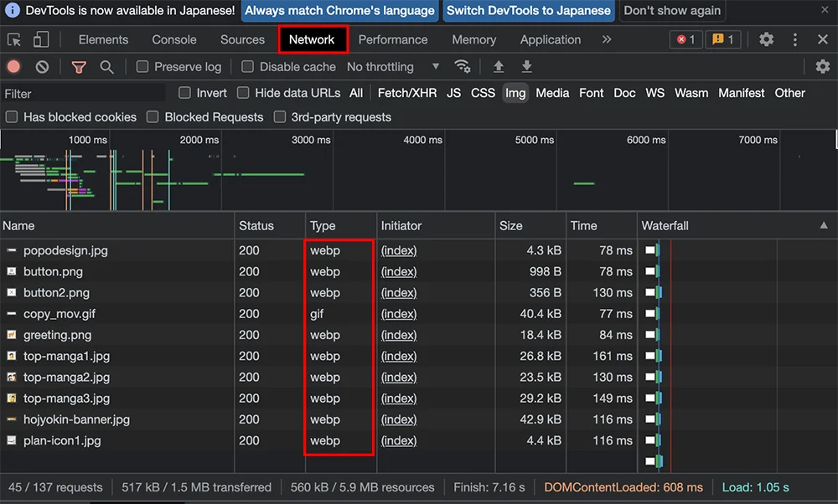Toggle the device toolbar icon
Image resolution: width=838 pixels, height=504 pixels.
point(40,39)
